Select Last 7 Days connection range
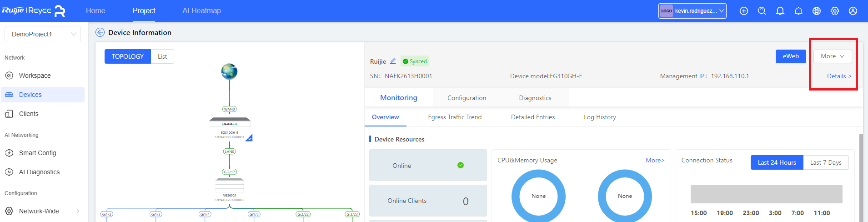Image resolution: width=868 pixels, height=222 pixels. pos(826,162)
